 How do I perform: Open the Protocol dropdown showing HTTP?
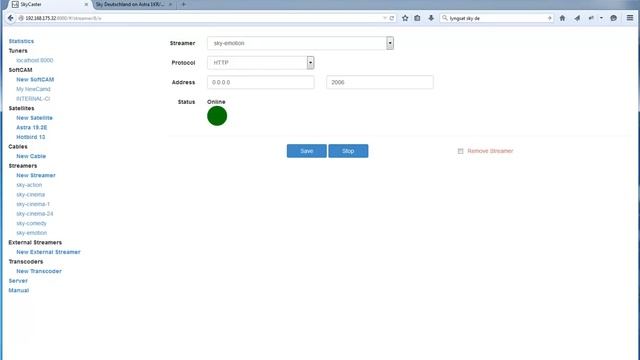pyautogui.click(x=260, y=62)
